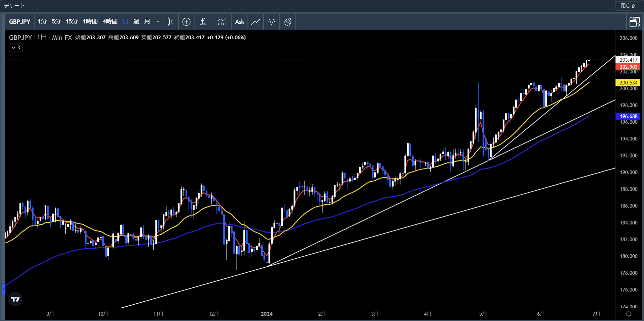Screen dimensions: 644x321
Task: Open the fx indicators menu
Action: [x=203, y=22]
